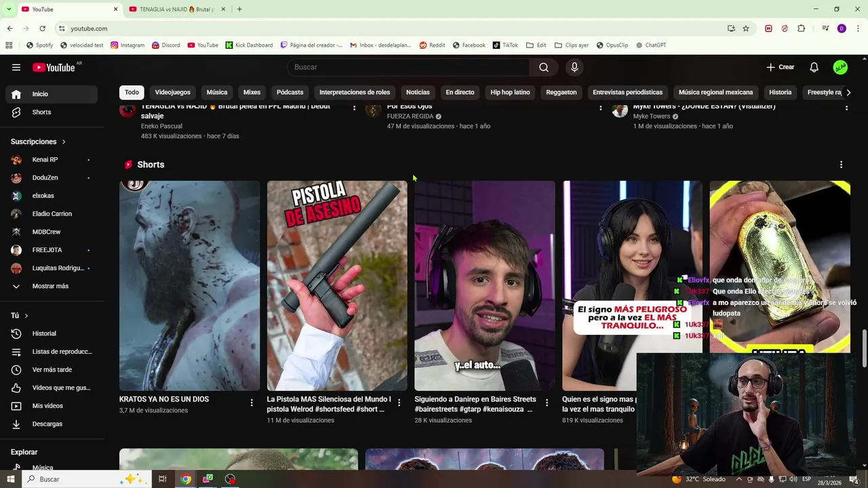
Task: Open options for TENAGLIA vs NAJID video
Action: pos(354,108)
